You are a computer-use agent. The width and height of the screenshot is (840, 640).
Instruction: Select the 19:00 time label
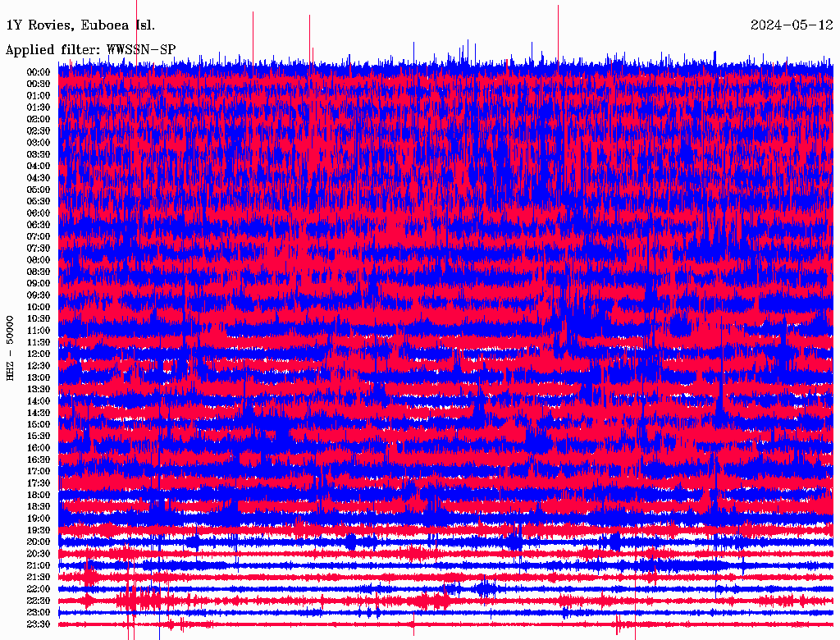pos(39,519)
